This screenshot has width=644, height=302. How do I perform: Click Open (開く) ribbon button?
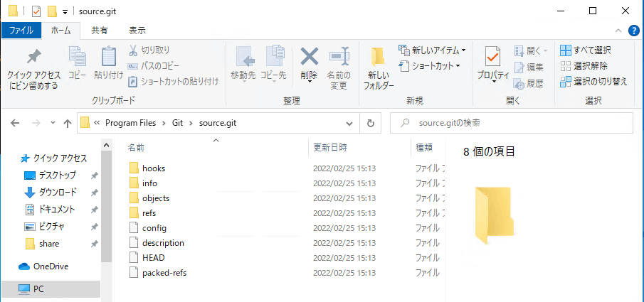(531, 51)
